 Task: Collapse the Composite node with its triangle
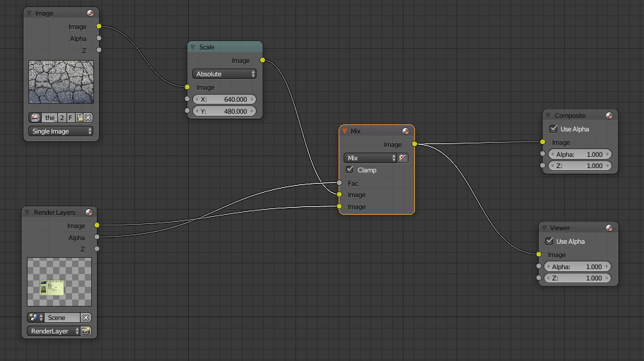click(548, 116)
